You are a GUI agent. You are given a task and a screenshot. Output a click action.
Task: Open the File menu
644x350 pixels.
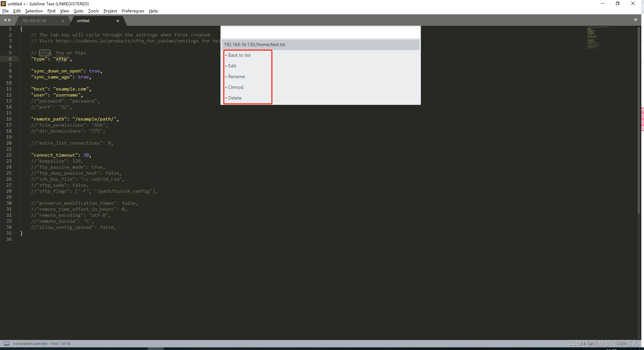5,11
